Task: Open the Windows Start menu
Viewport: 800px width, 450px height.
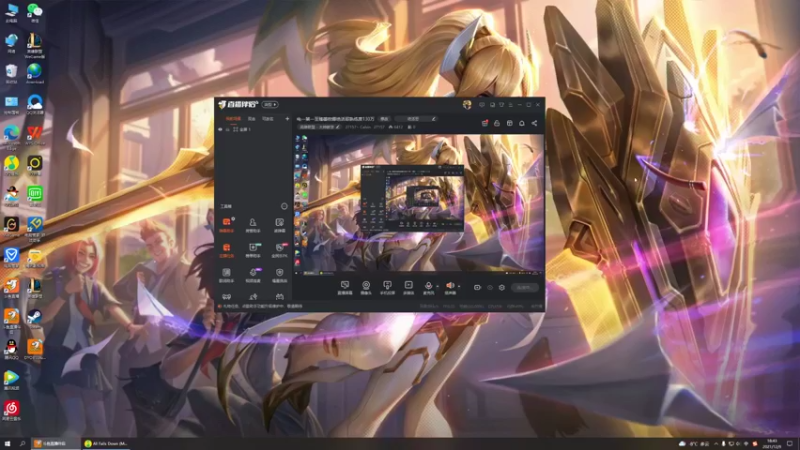Action: 8,444
